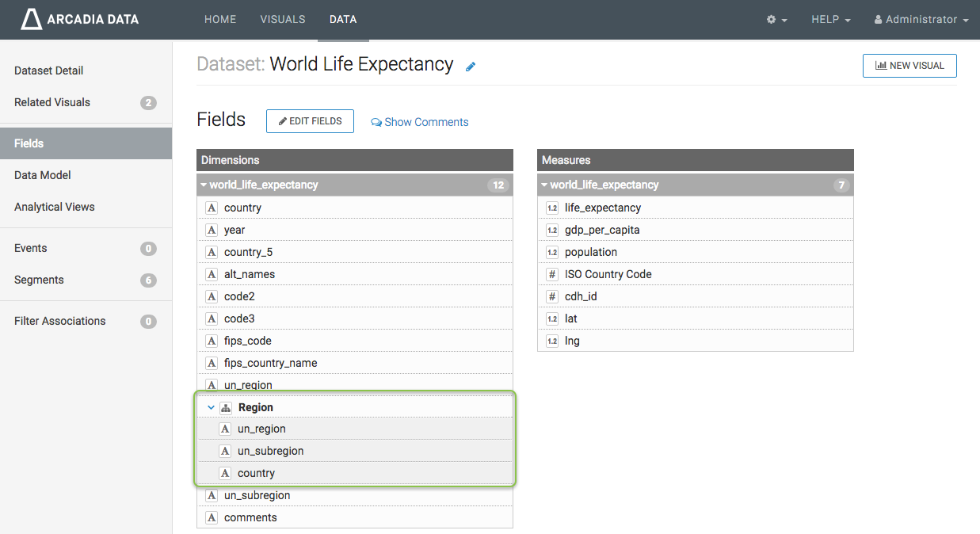980x534 pixels.
Task: Go to the HOME tab
Action: (x=220, y=20)
